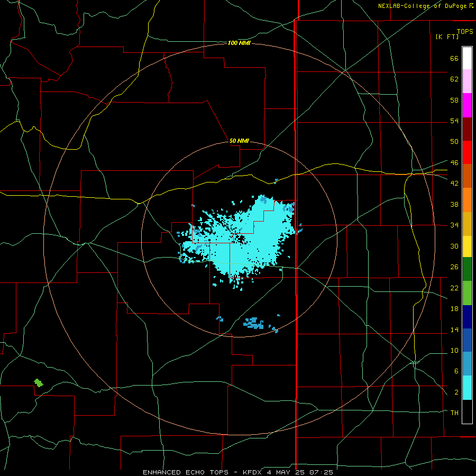
Task: Click the legend value 46
Action: click(454, 162)
